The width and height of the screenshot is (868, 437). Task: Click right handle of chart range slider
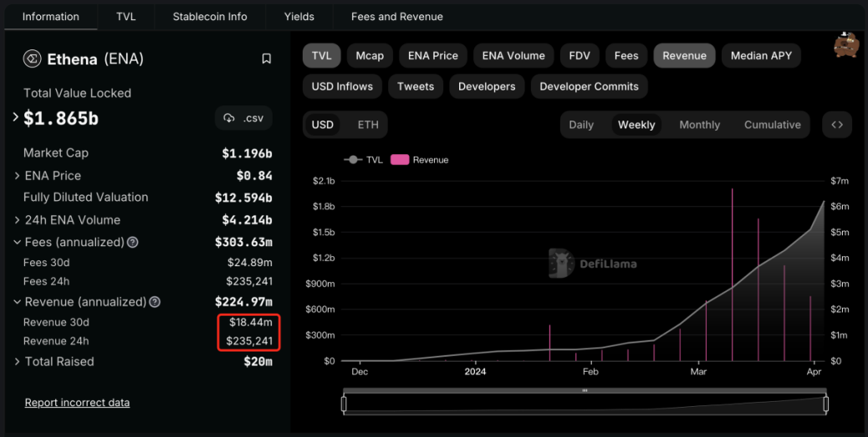tap(826, 404)
